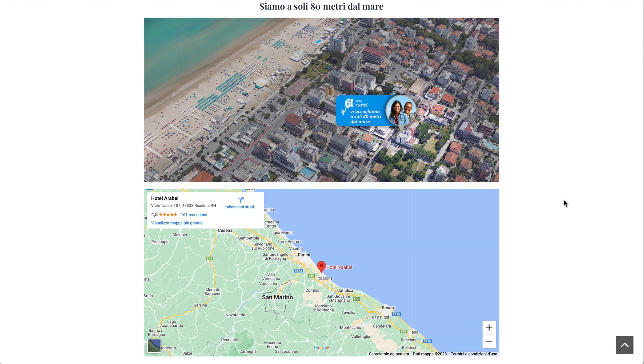
Task: Click the 4,8 star rating
Action: (164, 214)
